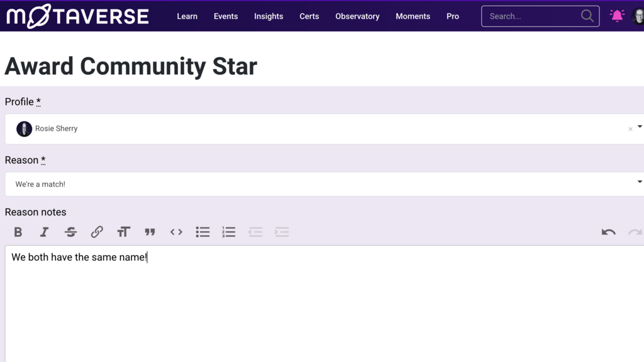Select the strikethrough formatting icon
The image size is (644, 362).
[70, 232]
